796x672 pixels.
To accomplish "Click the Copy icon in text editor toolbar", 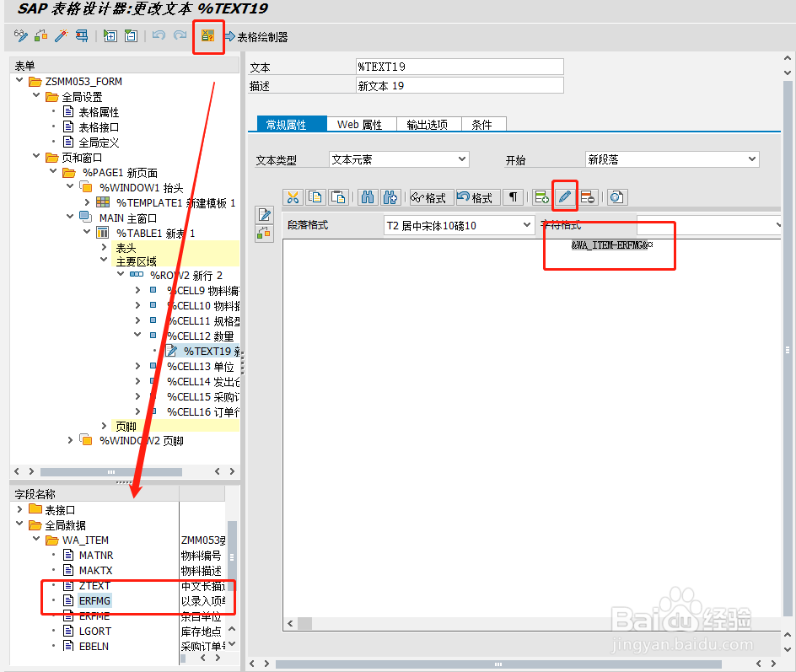I will (x=315, y=197).
